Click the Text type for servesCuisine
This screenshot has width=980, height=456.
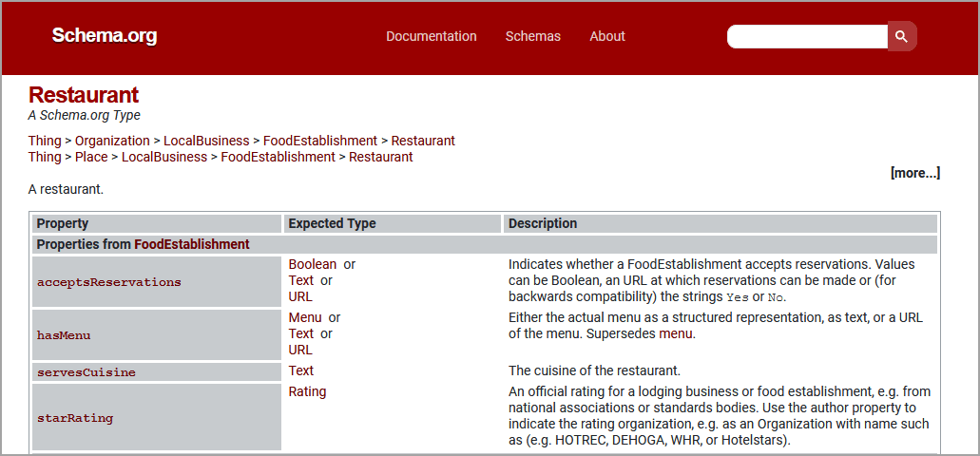(301, 370)
